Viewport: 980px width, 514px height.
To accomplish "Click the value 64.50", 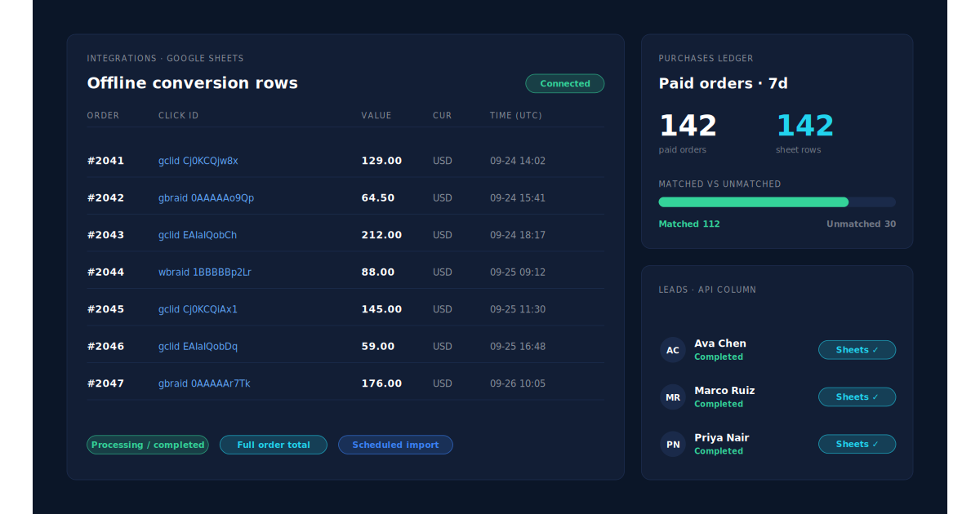I will click(378, 197).
